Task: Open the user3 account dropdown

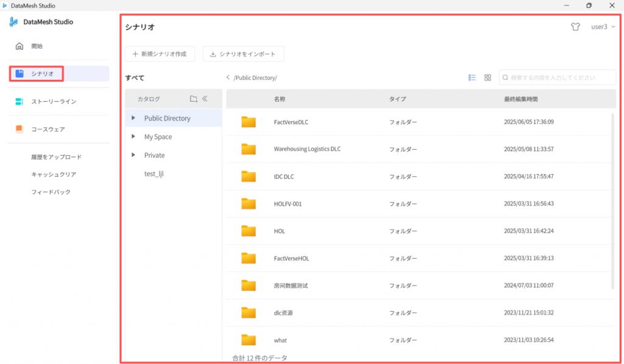Action: point(603,27)
